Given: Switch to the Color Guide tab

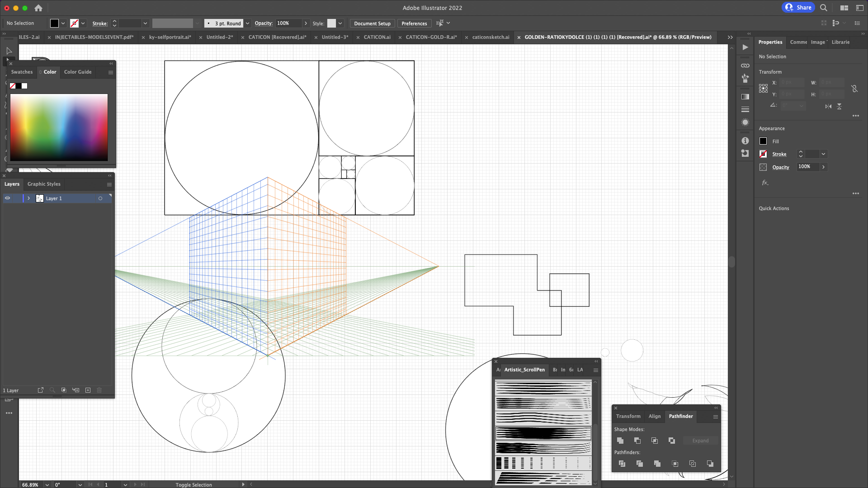Looking at the screenshot, I should coord(78,72).
